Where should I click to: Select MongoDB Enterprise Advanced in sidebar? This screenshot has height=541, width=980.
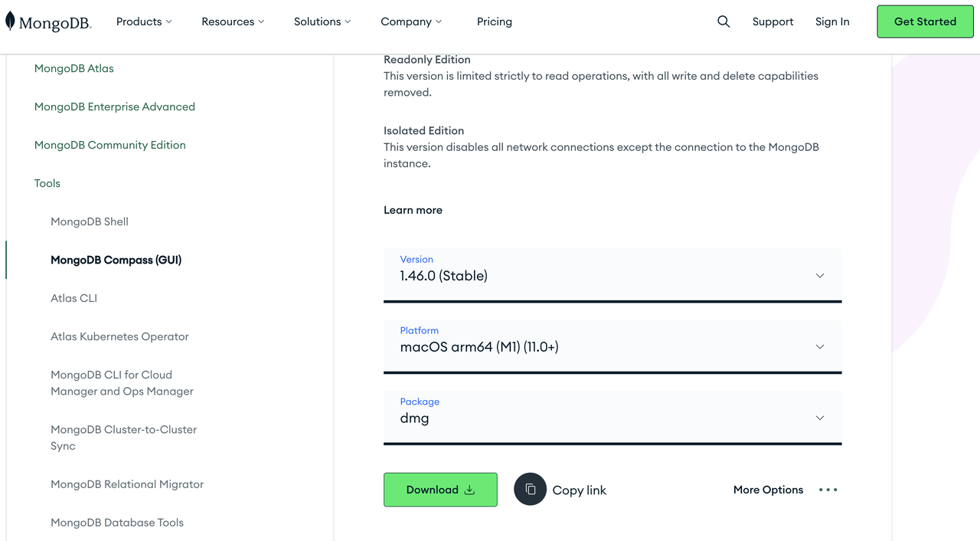115,107
